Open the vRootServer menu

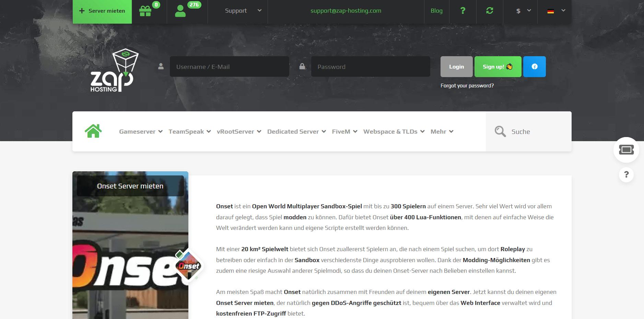coord(239,132)
